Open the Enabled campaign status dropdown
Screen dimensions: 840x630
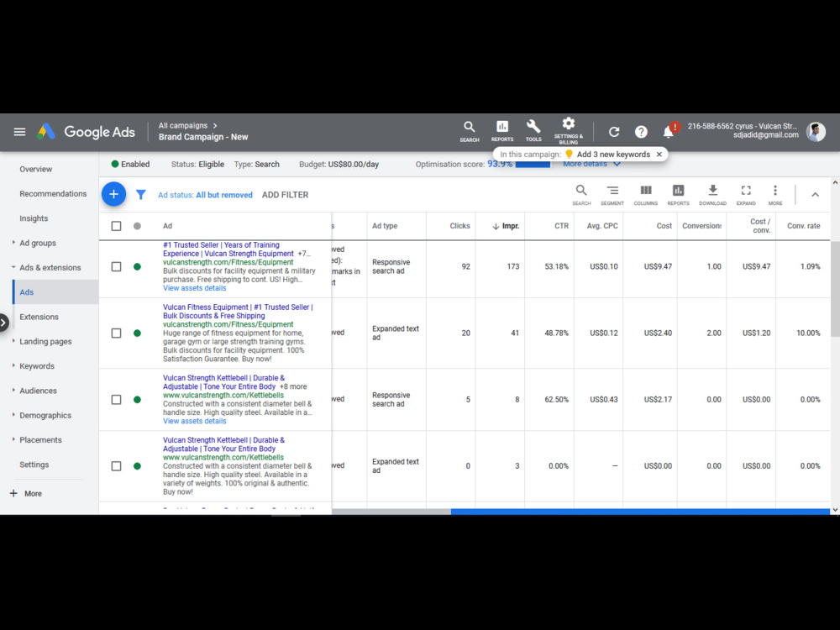tap(130, 164)
